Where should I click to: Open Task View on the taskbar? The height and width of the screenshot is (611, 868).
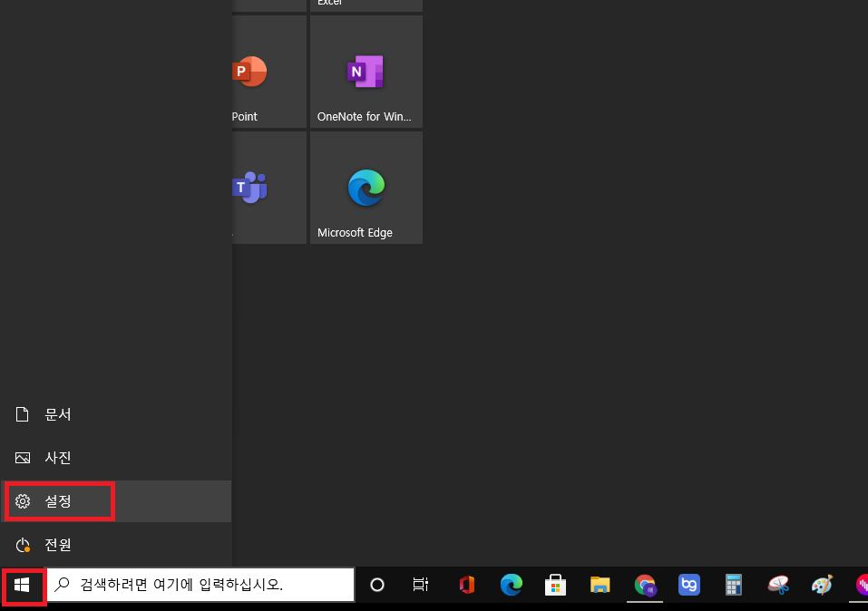(421, 585)
